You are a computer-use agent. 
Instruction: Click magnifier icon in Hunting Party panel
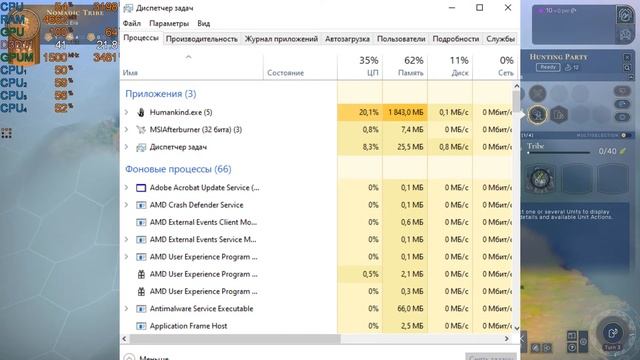pos(627,68)
